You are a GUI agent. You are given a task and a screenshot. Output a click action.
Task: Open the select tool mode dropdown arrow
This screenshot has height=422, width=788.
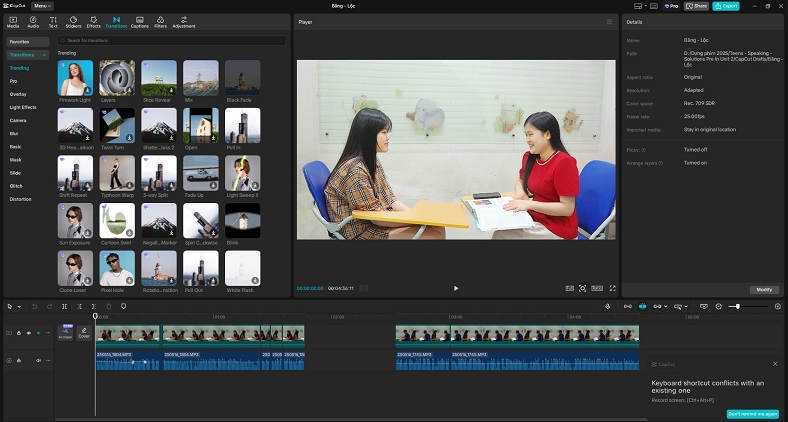coord(20,306)
